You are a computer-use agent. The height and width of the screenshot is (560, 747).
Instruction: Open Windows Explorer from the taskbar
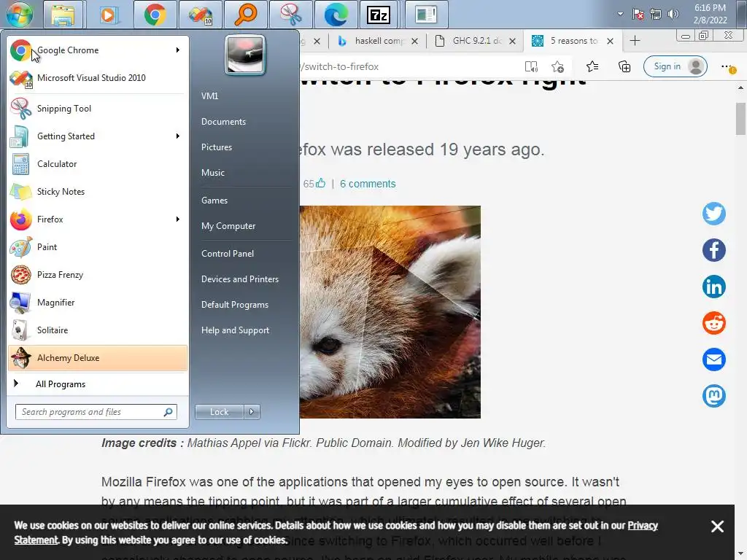63,15
